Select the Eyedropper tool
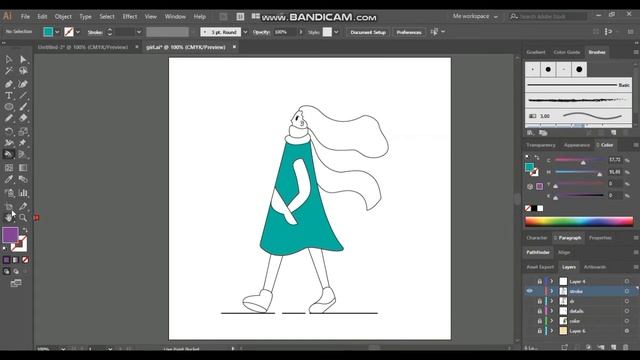Image resolution: width=640 pixels, height=360 pixels. (9, 179)
